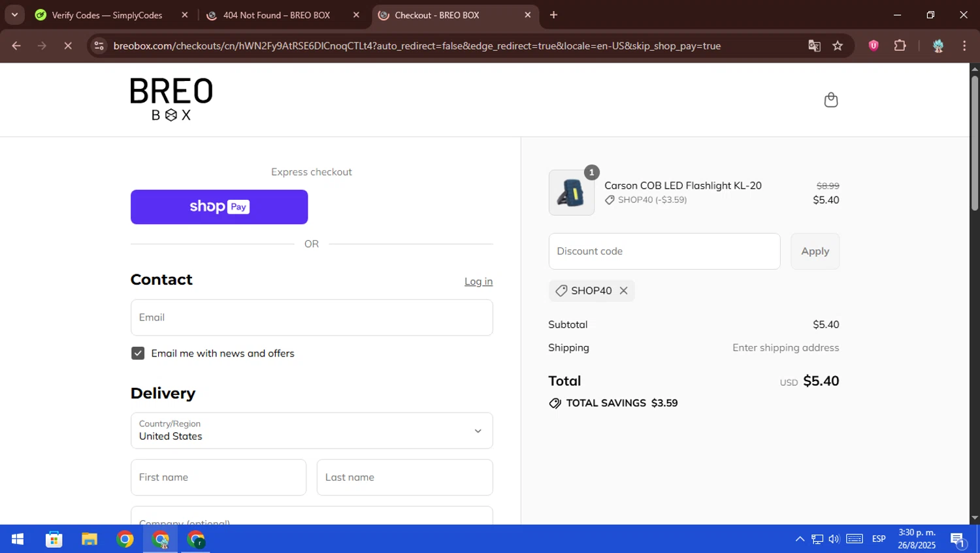Close the 404 Not Found tab
Image resolution: width=980 pixels, height=553 pixels.
[356, 15]
